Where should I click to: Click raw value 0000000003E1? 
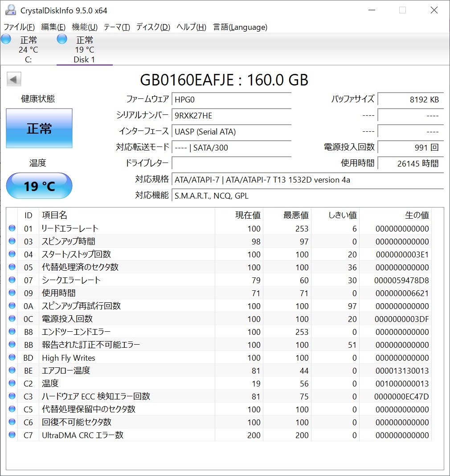click(402, 254)
